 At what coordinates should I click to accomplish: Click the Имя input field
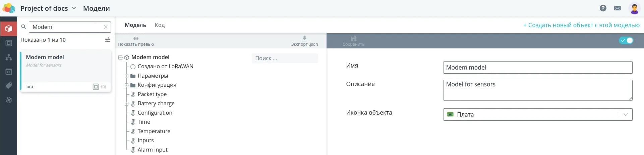click(537, 68)
